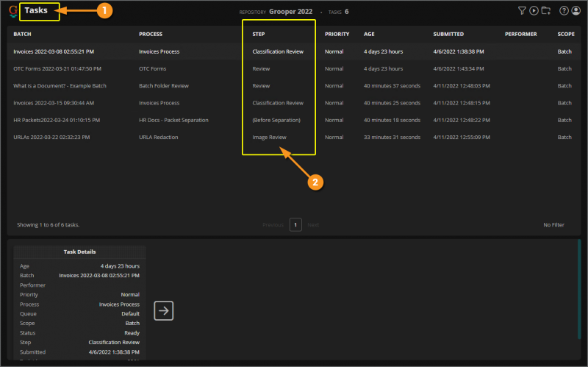Sort tasks by Age column header
The width and height of the screenshot is (588, 367).
[x=370, y=35]
